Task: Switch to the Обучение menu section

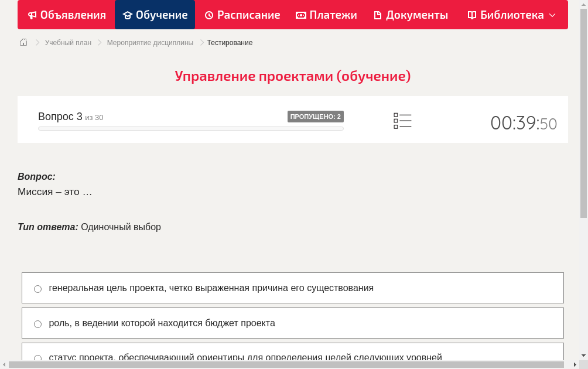Action: [x=155, y=15]
